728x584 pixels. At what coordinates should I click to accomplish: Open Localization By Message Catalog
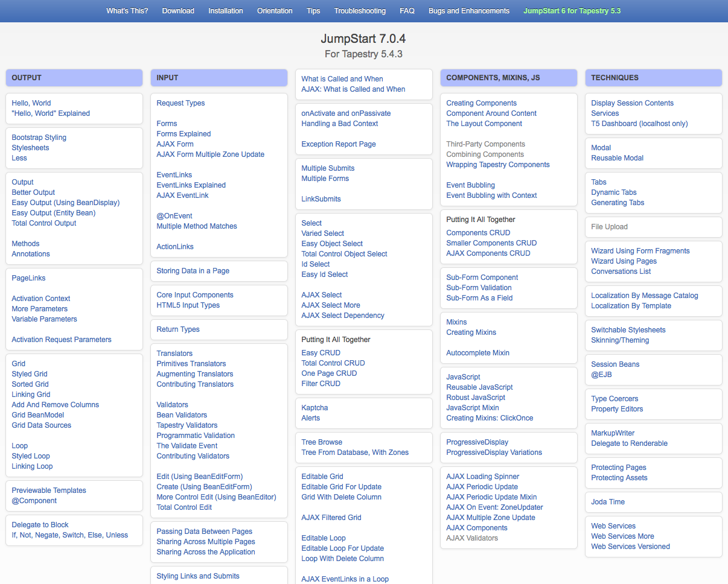(644, 296)
